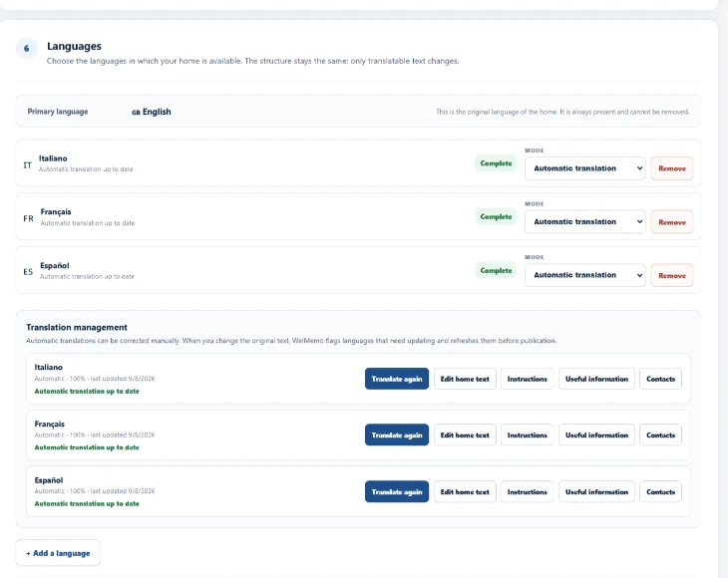Open Useful information for Français
This screenshot has height=578, width=728.
pos(596,435)
